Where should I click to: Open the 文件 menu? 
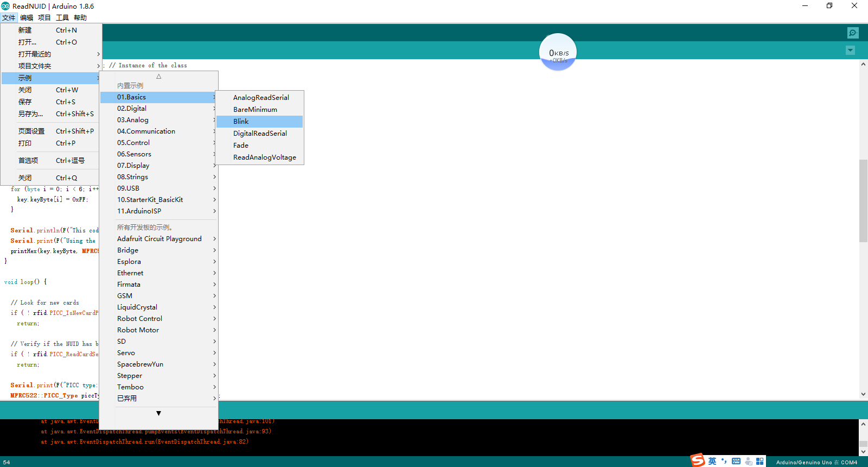(9, 18)
